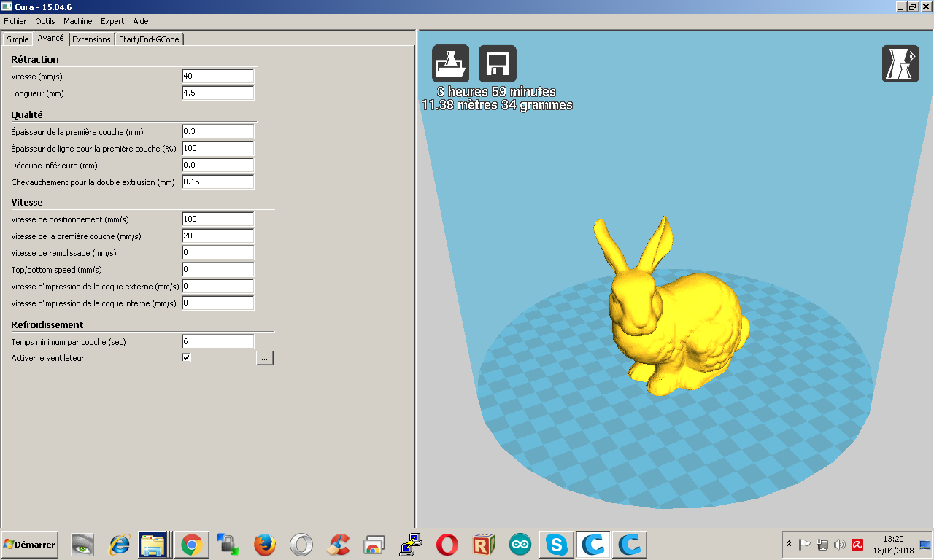Select the Avancé tab

tap(51, 39)
